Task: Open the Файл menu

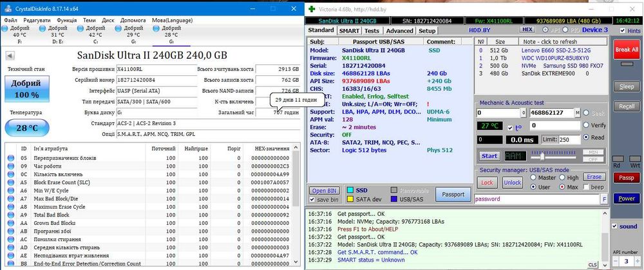Action: pos(10,20)
